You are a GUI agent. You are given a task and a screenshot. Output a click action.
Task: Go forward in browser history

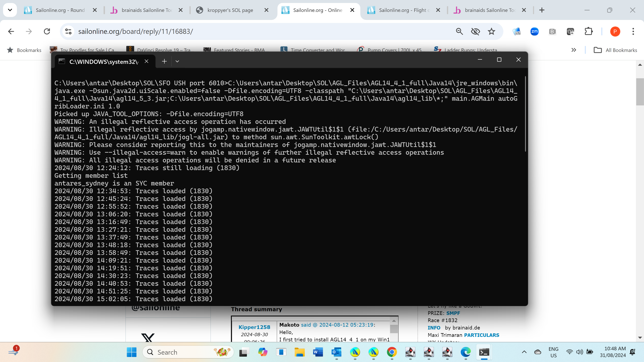point(29,32)
